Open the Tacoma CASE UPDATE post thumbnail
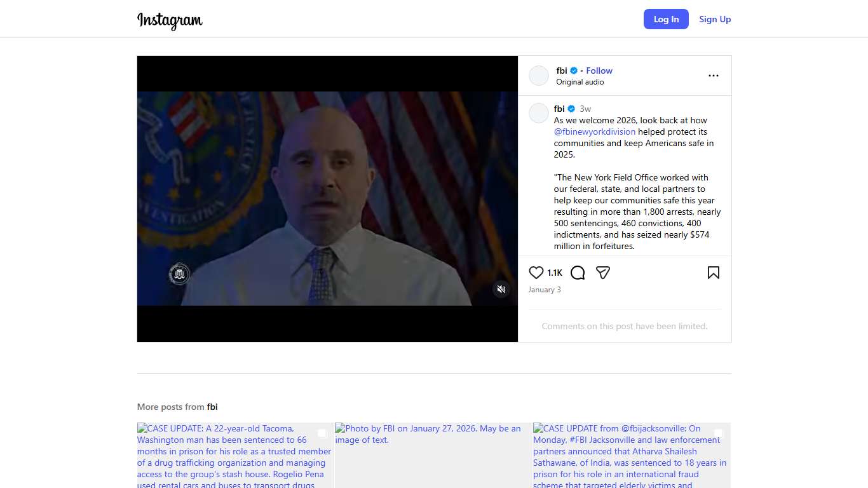Screen dimensions: 868x488 pos(235,456)
